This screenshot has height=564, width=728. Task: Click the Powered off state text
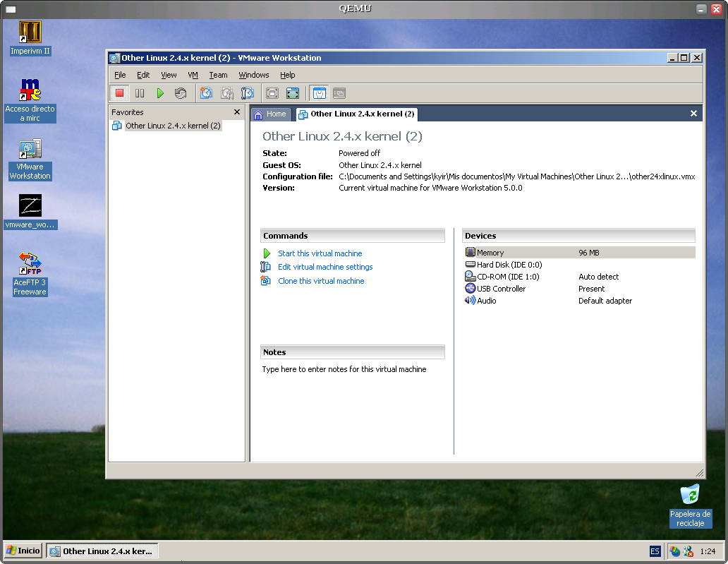point(359,153)
